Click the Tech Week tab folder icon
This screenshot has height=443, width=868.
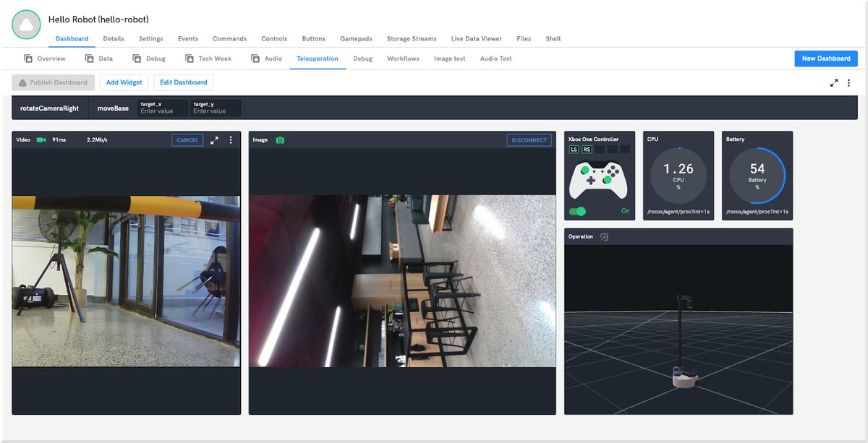tap(190, 59)
